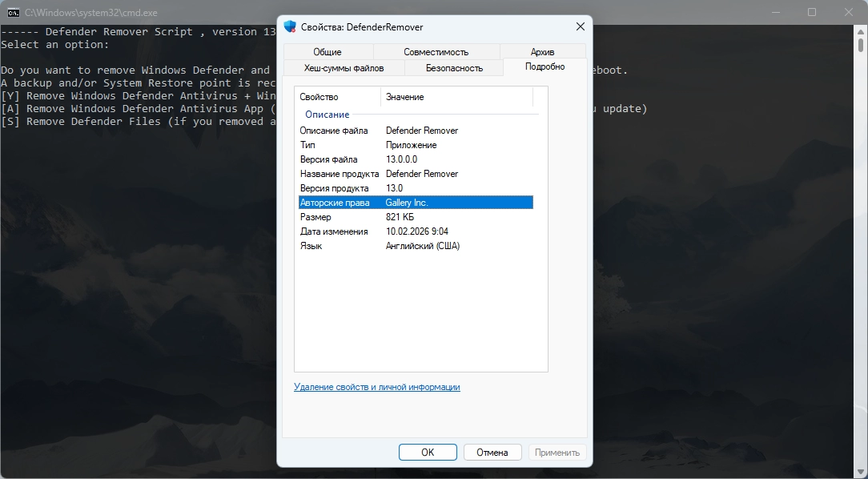This screenshot has height=479, width=868.
Task: Click the 'A backup and/or System Restore' line in cmd
Action: 139,83
